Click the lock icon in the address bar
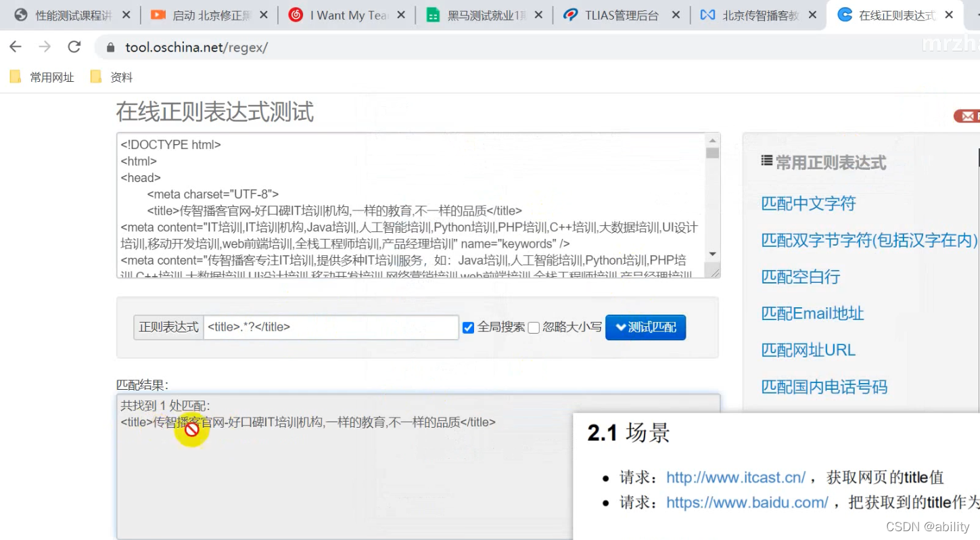980x540 pixels. point(110,47)
